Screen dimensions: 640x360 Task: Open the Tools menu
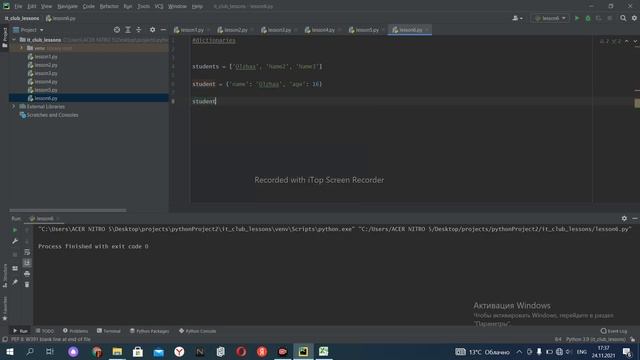coord(143,7)
